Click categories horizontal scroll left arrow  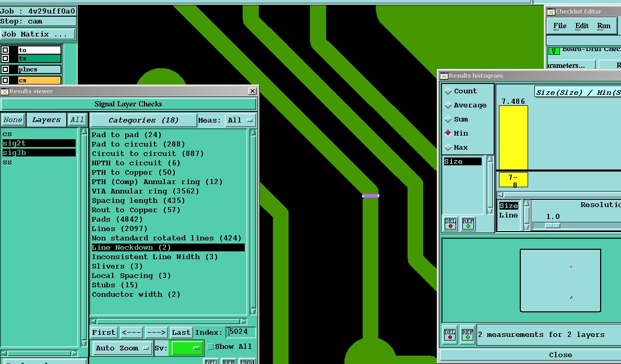tap(93, 321)
